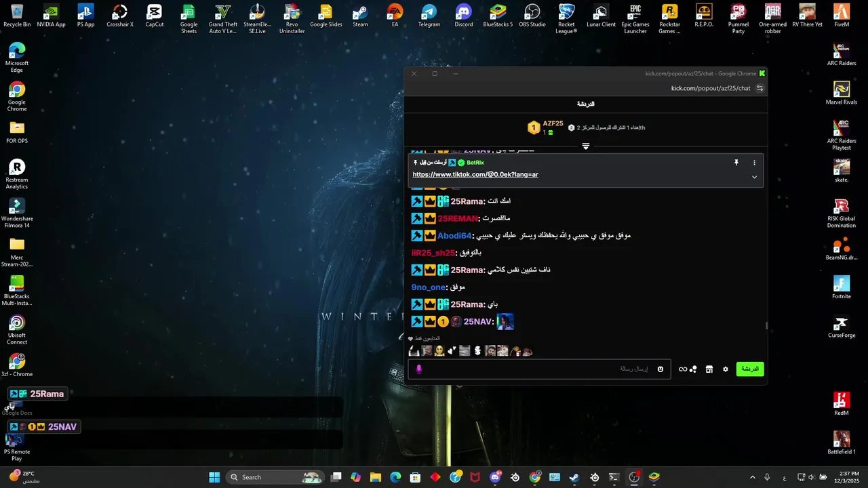Click the infinity icon beside chat input
The height and width of the screenshot is (488, 868).
683,369
